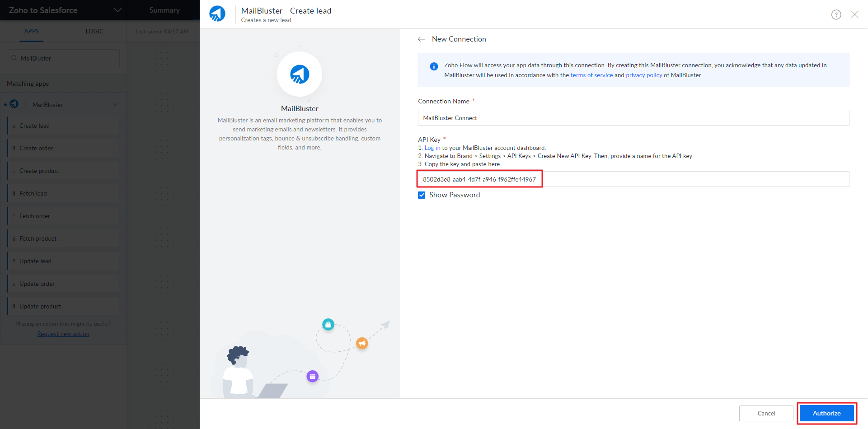Click the blue info icon in notice
Viewport: 868px width, 429px height.
[x=433, y=66]
